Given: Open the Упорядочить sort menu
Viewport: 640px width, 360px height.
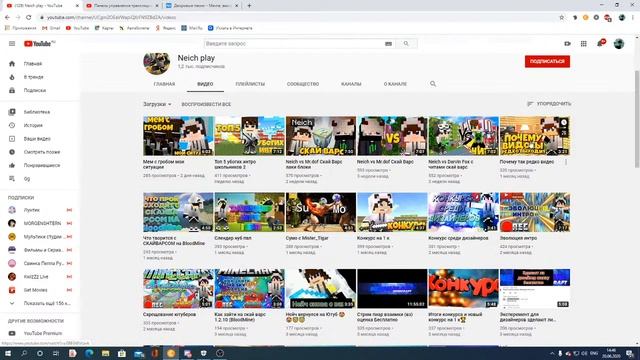Looking at the screenshot, I should pos(549,104).
